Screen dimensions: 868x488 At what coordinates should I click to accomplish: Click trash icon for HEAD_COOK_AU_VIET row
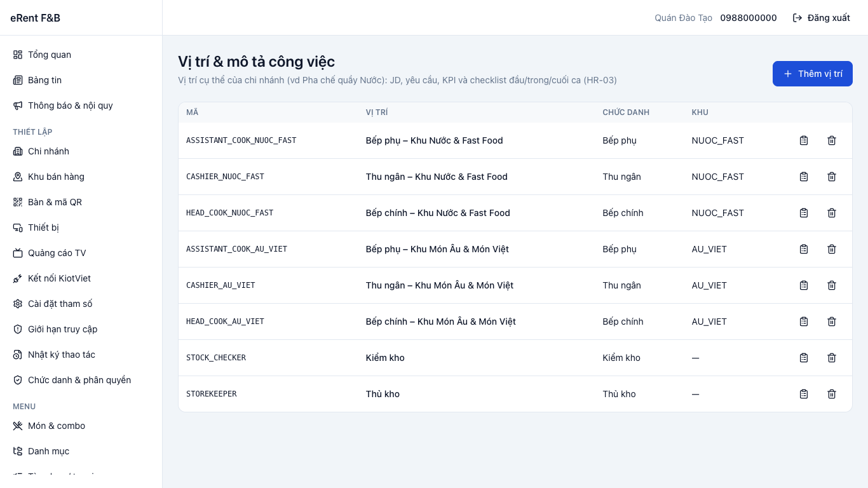[832, 322]
